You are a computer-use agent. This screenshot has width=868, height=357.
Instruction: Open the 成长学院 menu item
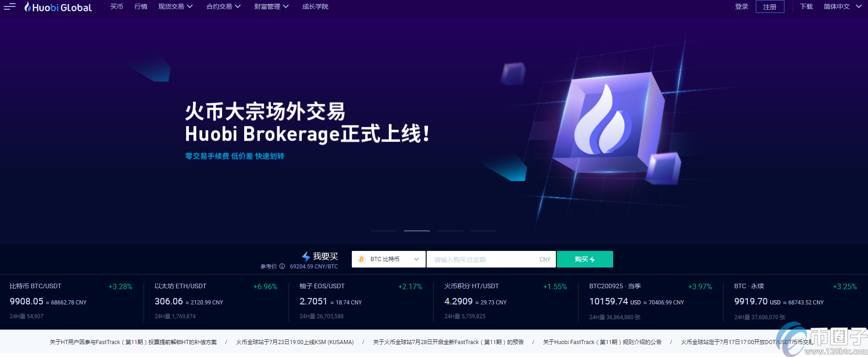[x=315, y=6]
